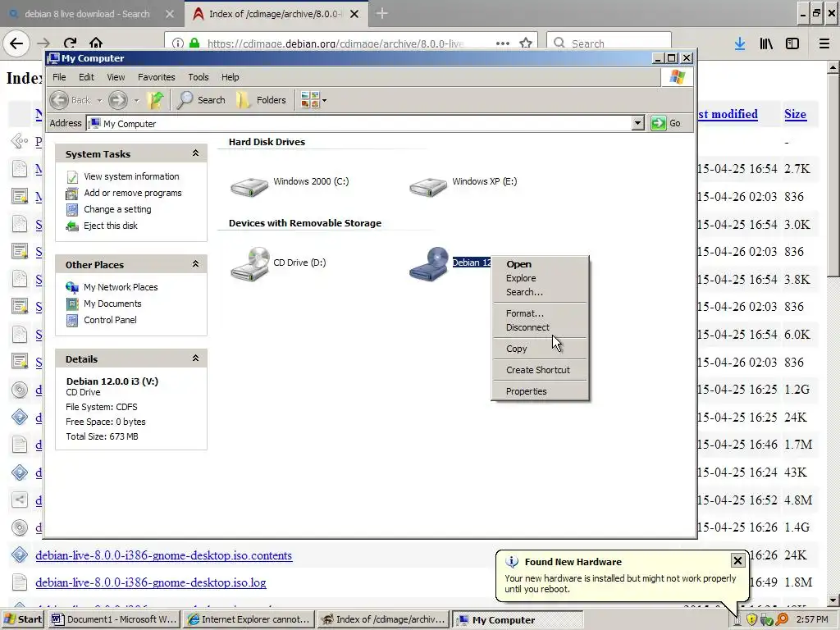This screenshot has width=840, height=630.
Task: Open My Network Places link
Action: [x=121, y=287]
